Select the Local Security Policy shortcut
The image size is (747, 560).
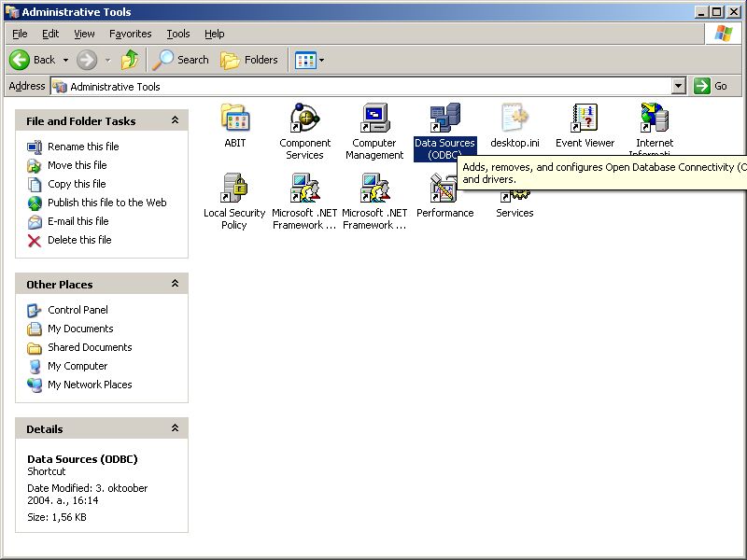click(x=235, y=188)
